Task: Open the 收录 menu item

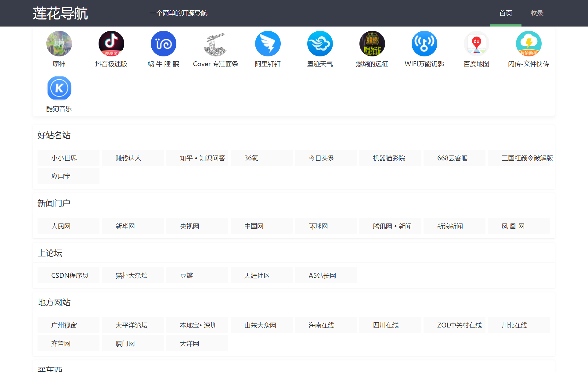Action: click(537, 13)
